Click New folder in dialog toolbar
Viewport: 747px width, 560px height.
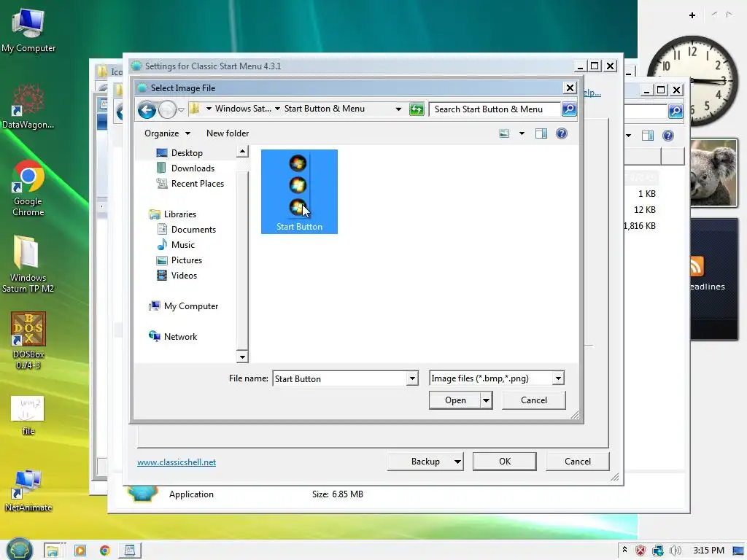pos(228,133)
